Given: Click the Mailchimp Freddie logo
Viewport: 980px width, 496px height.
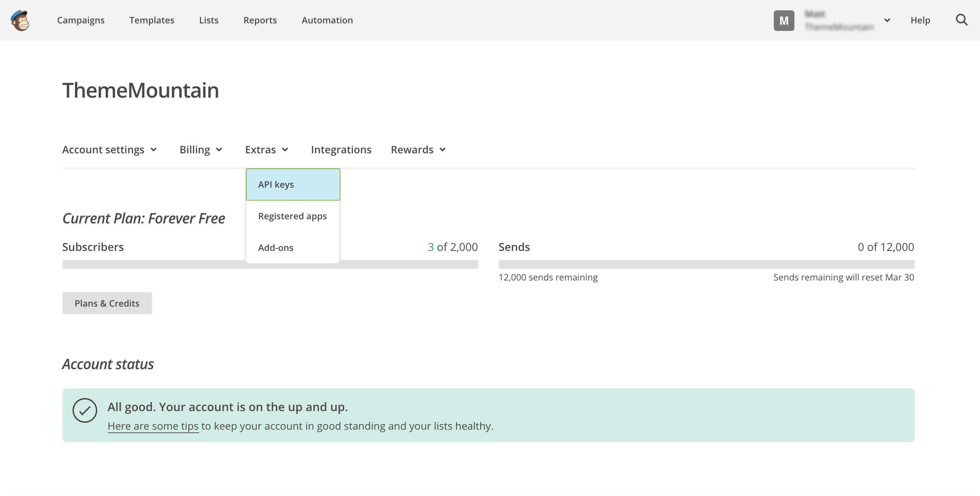Looking at the screenshot, I should [20, 20].
